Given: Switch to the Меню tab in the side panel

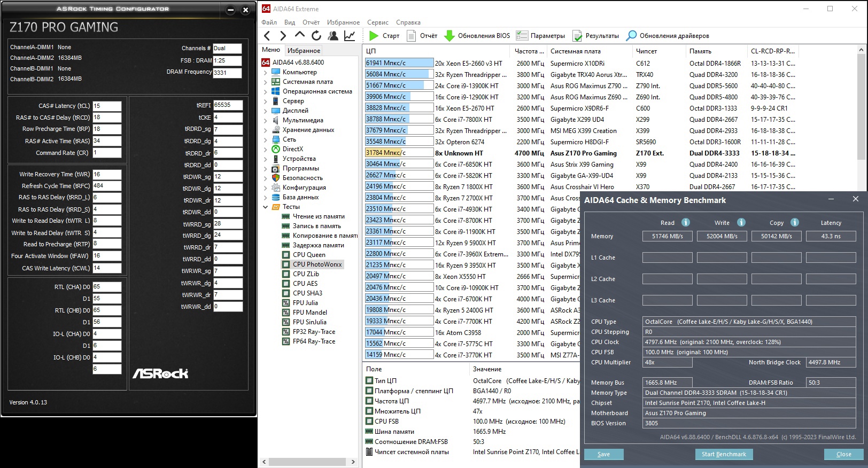Looking at the screenshot, I should pos(271,50).
